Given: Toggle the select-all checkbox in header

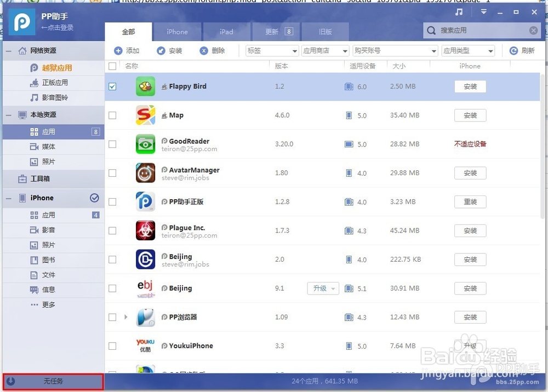Looking at the screenshot, I should (112, 66).
